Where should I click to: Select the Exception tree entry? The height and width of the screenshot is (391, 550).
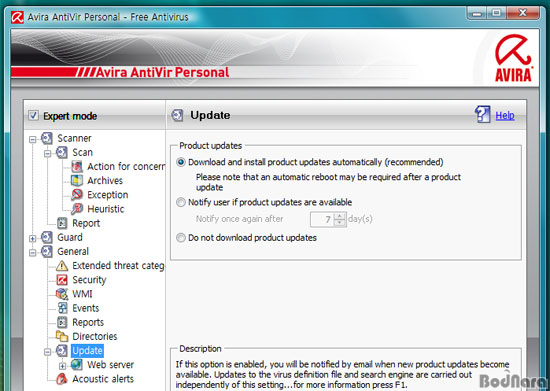pyautogui.click(x=108, y=195)
